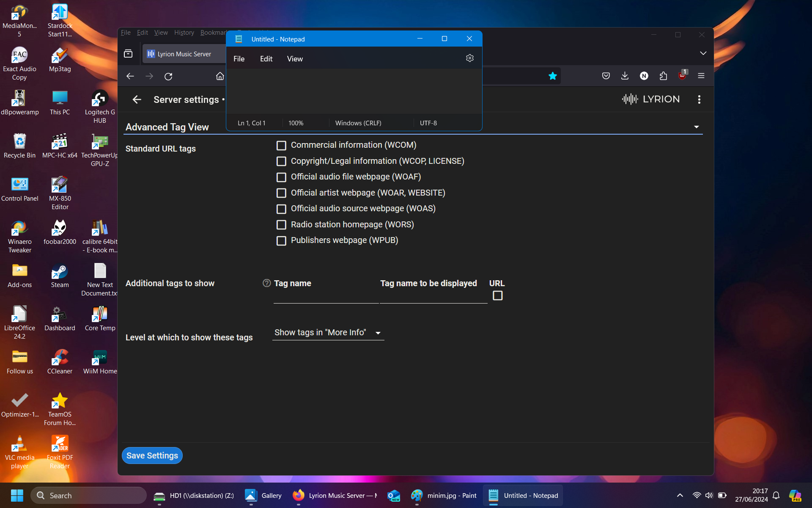Open the Notepad Edit menu
Viewport: 812px width, 508px height.
tap(266, 59)
